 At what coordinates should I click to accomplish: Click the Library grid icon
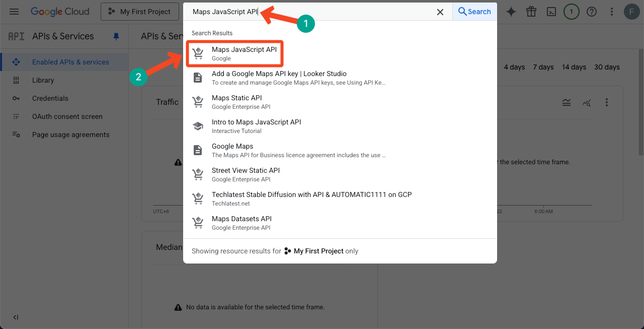coord(16,80)
